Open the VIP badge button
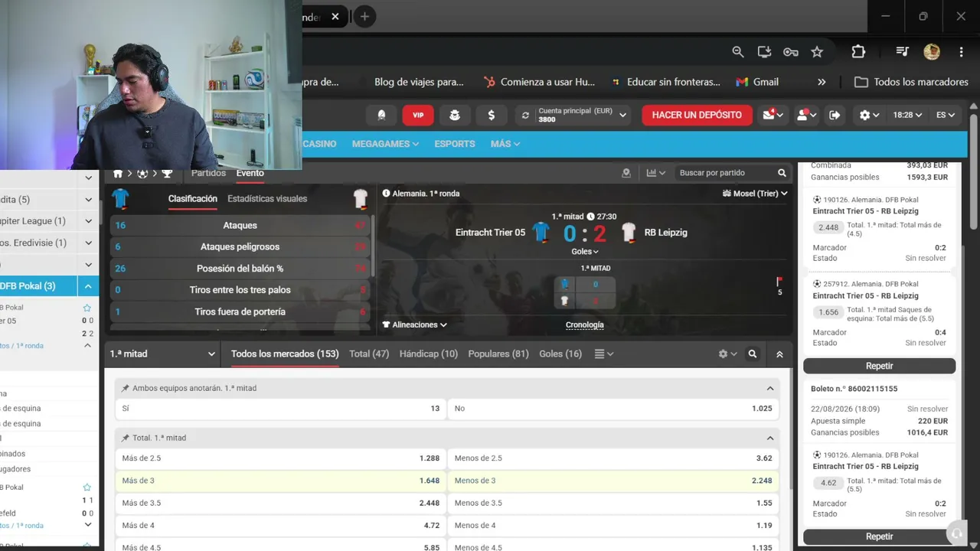This screenshot has width=980, height=551. pyautogui.click(x=418, y=115)
